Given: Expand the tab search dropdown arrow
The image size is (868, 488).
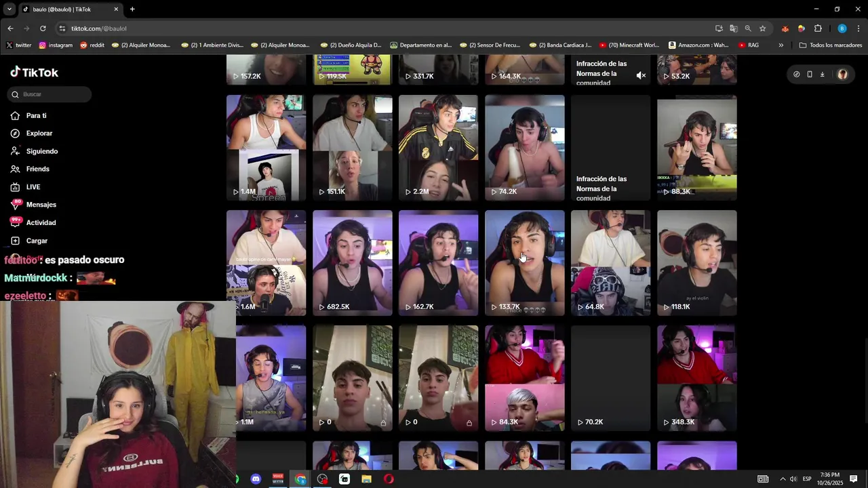Looking at the screenshot, I should [x=9, y=9].
